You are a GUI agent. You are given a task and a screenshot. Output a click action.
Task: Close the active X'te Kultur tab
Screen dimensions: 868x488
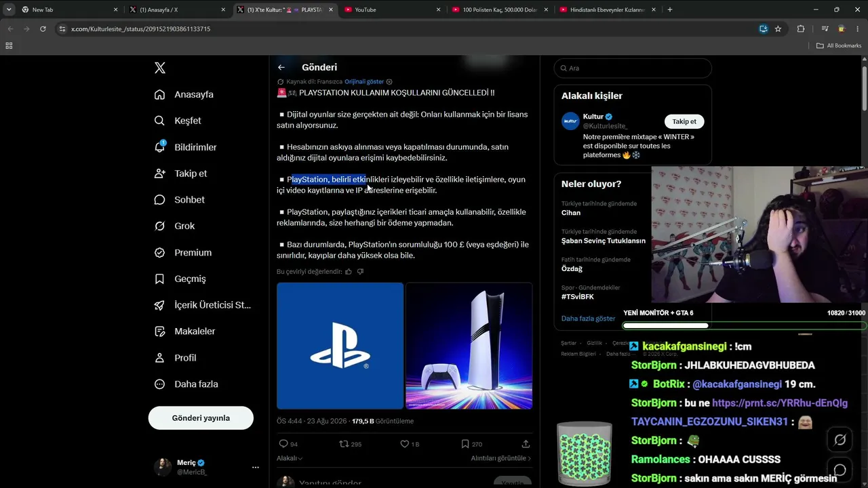[331, 9]
